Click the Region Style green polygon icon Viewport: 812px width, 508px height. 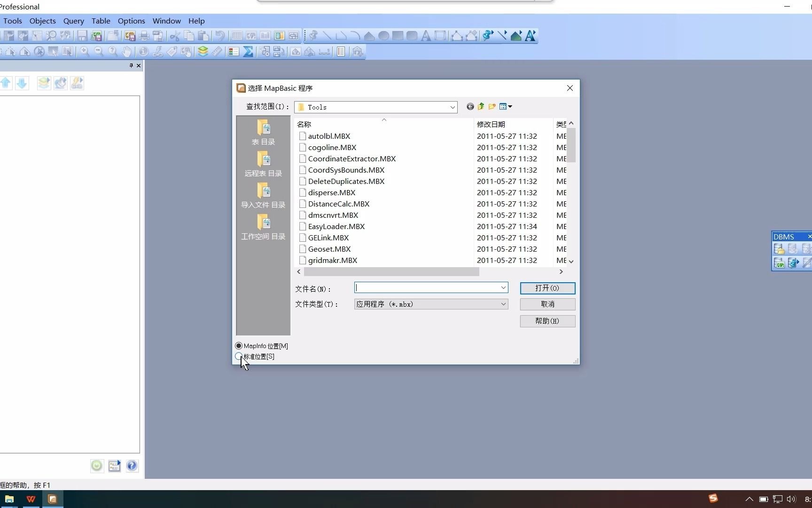(x=516, y=36)
